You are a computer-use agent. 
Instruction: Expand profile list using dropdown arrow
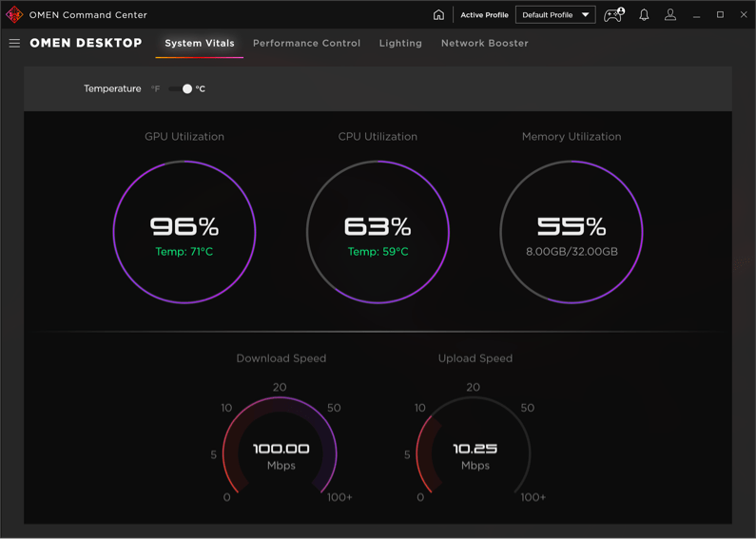coord(585,15)
